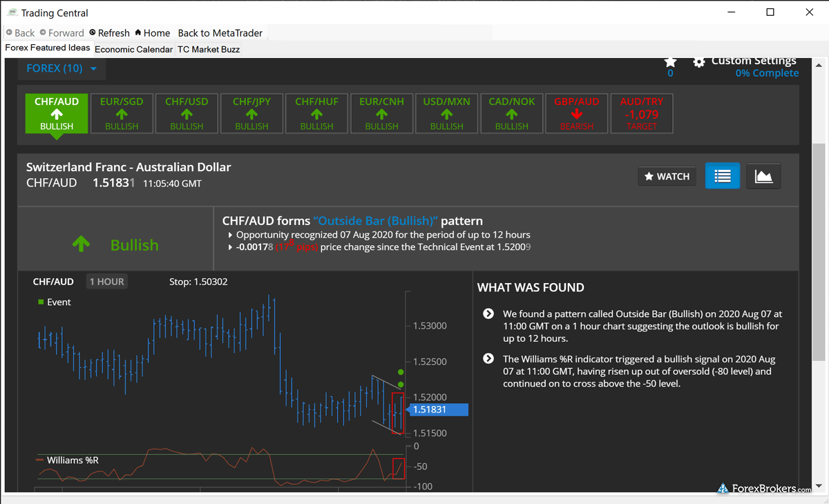829x504 pixels.
Task: Open the Forex Featured Ideas tab
Action: click(x=48, y=48)
